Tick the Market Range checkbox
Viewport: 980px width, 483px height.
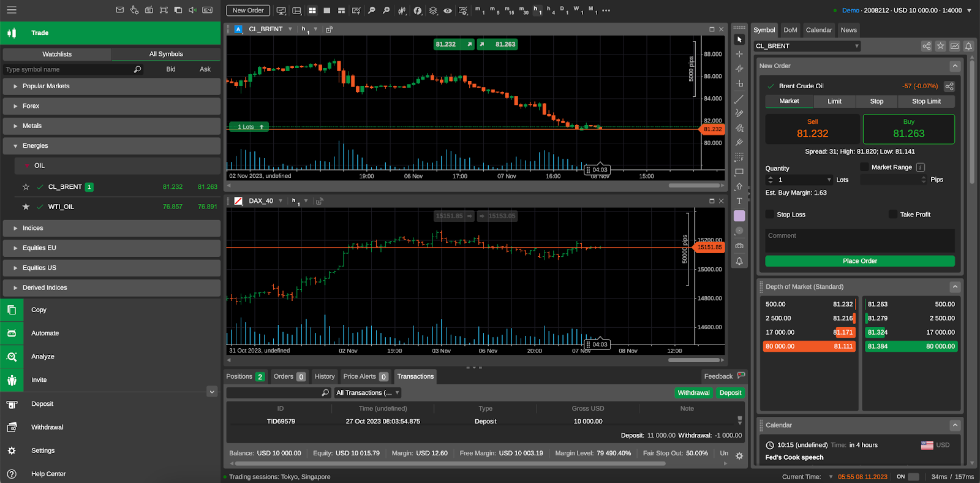pos(864,167)
